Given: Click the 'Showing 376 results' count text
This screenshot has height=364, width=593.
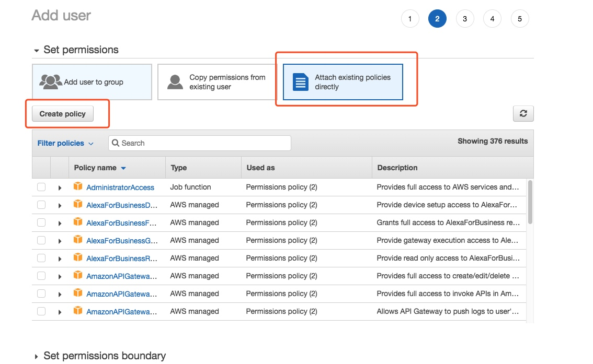Looking at the screenshot, I should [493, 141].
